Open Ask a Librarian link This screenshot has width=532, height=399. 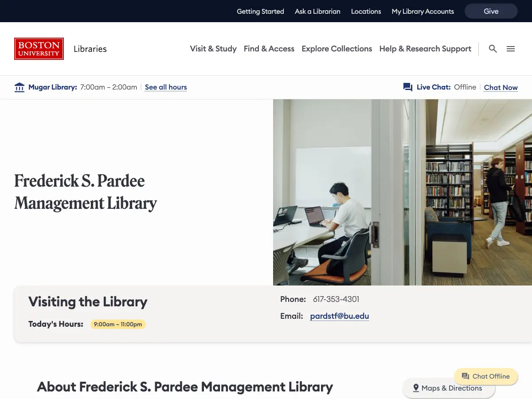317,12
